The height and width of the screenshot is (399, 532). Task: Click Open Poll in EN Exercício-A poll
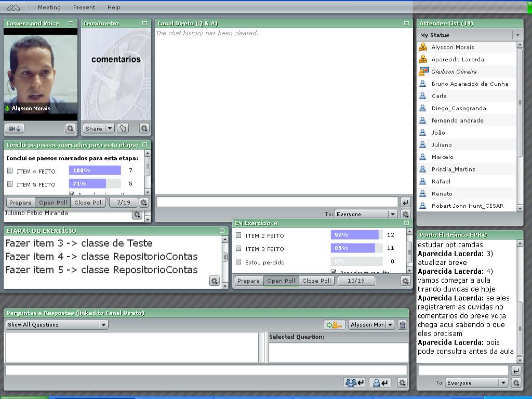click(x=281, y=281)
